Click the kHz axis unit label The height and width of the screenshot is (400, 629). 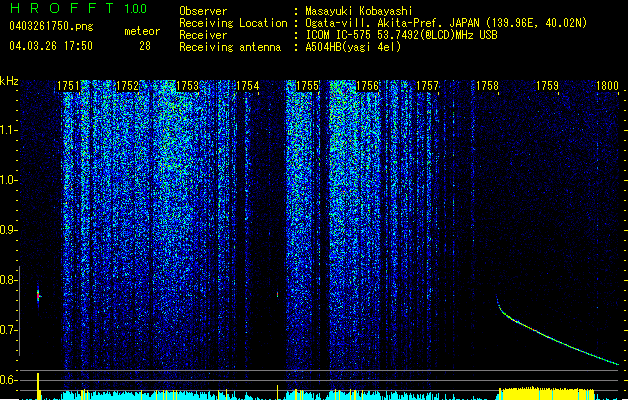tap(9, 81)
